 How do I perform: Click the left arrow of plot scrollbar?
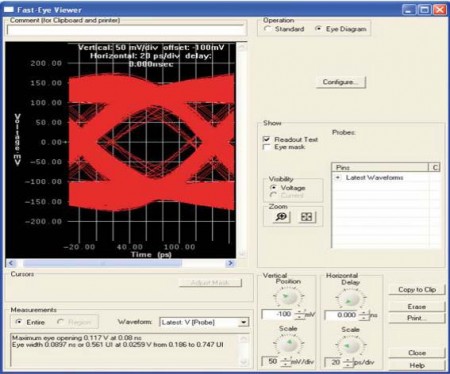click(11, 263)
